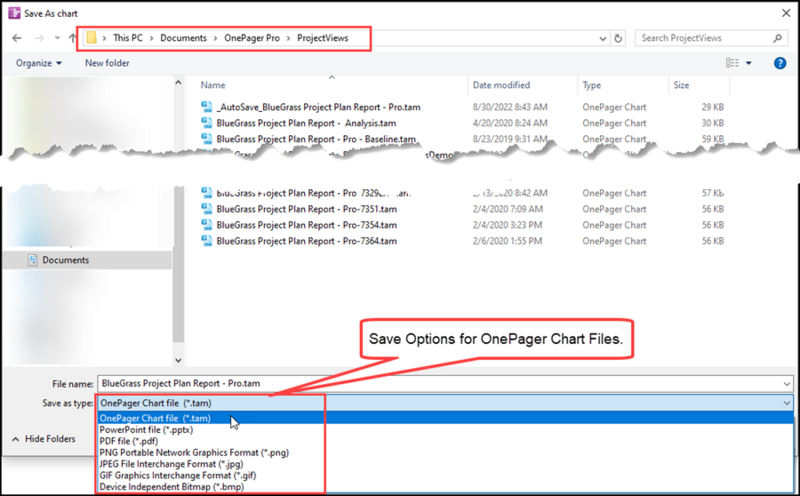Screen dimensions: 800x496
Task: Select BlueGrass Project Plan Report - Pro-7364.tam
Action: 307,241
